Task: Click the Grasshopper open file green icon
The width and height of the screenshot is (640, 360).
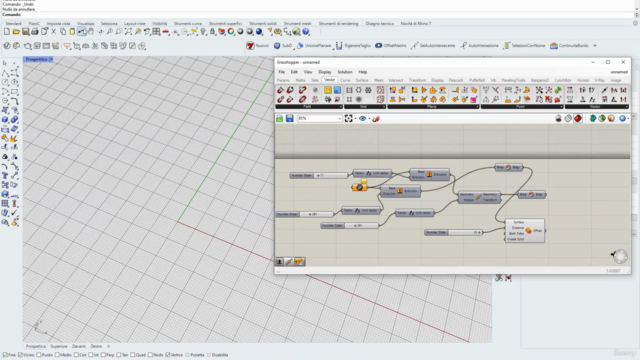Action: coord(280,118)
